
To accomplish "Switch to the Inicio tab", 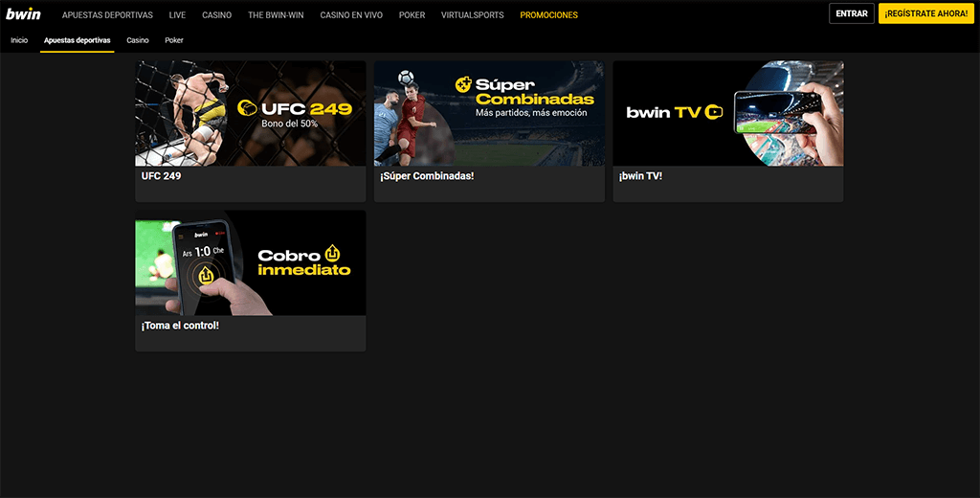I will point(19,40).
